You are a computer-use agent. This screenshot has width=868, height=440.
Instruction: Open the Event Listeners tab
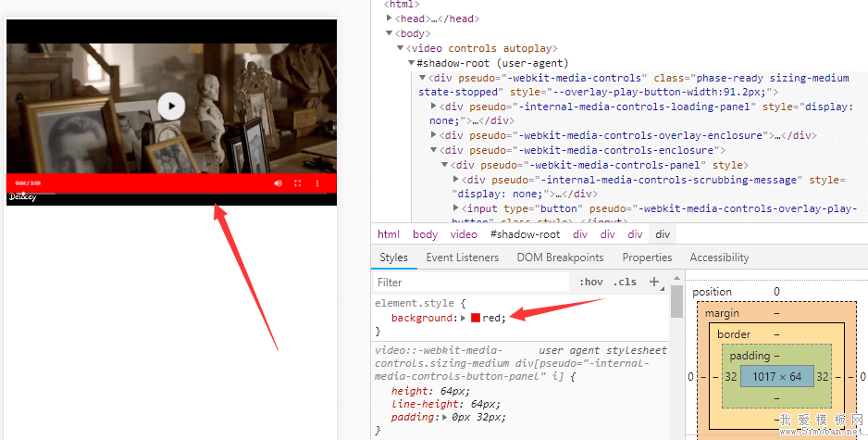coord(463,258)
